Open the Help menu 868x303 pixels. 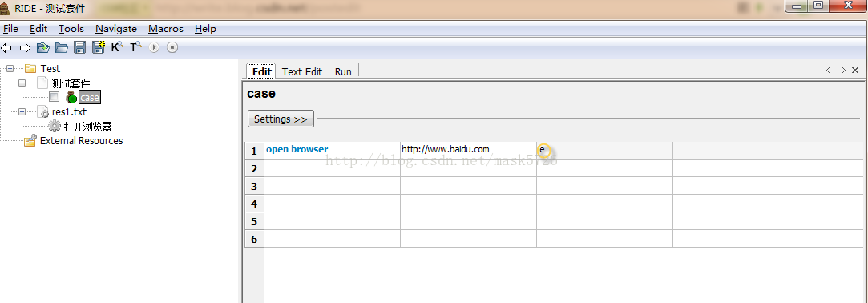[205, 29]
